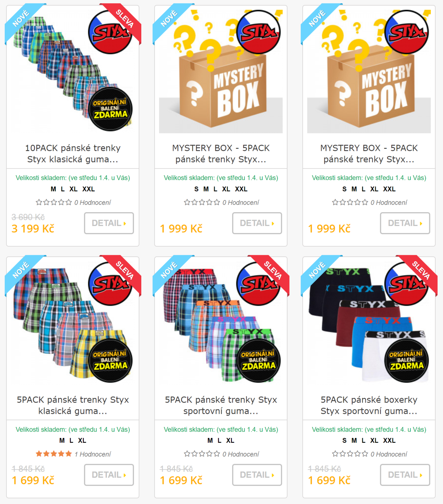Click the empty stars rating on 10PACK card

[x=54, y=202]
